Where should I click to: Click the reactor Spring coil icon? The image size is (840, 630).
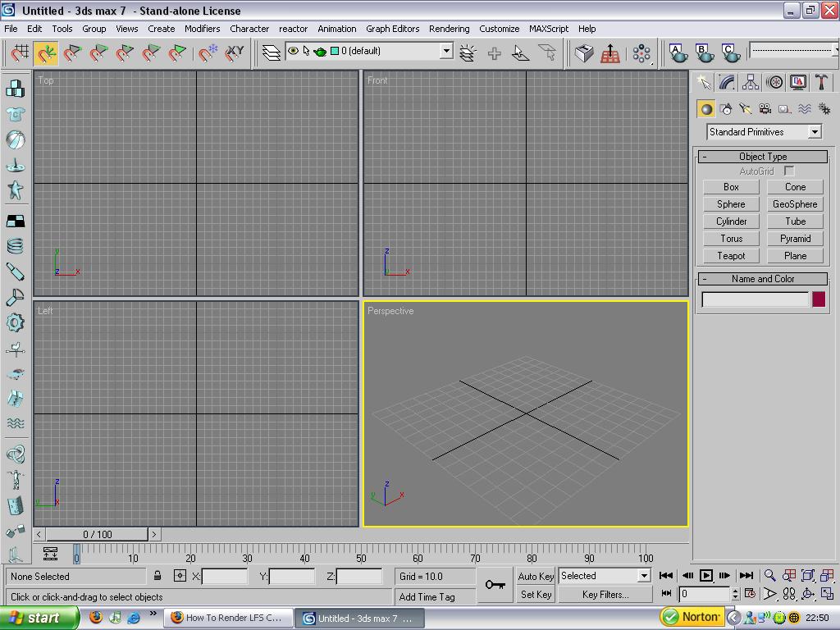15,246
